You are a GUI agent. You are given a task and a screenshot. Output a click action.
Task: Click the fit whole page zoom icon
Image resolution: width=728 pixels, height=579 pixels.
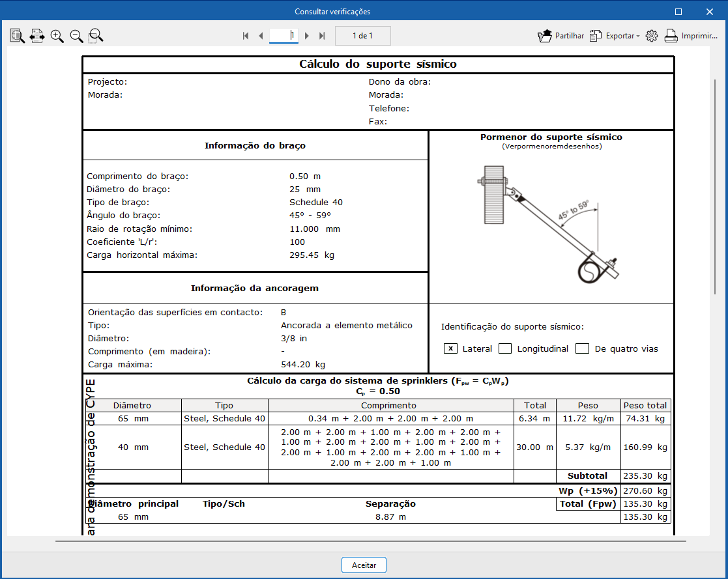click(18, 36)
